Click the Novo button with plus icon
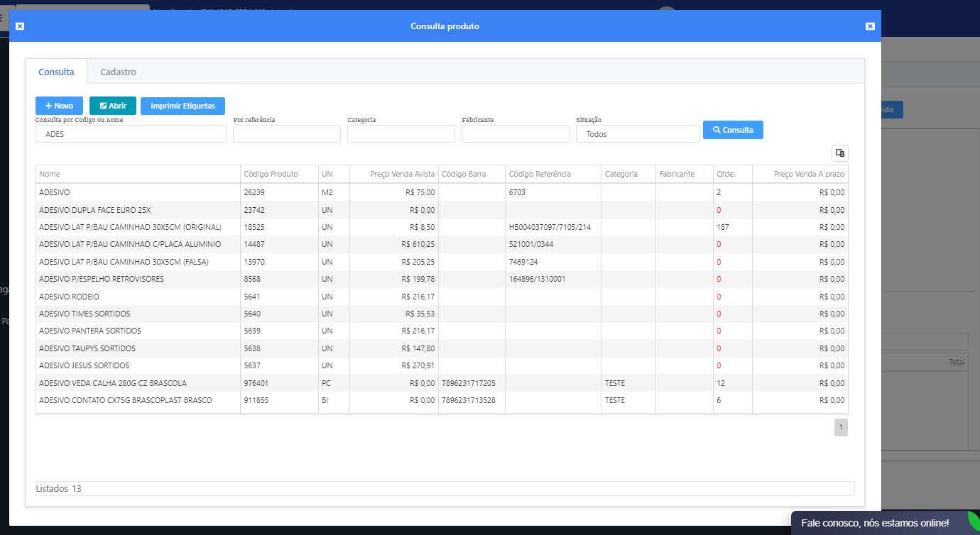Screen dimensions: 980x535 pyautogui.click(x=59, y=106)
